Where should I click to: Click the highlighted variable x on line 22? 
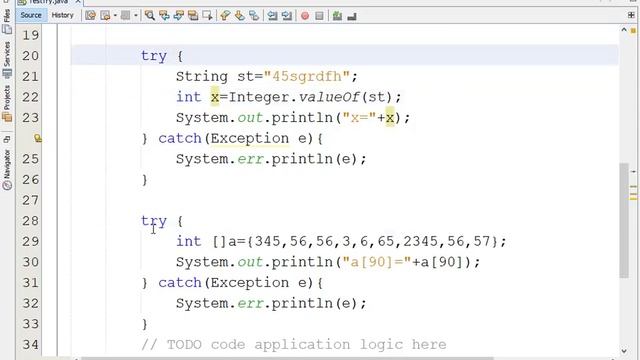[x=215, y=97]
